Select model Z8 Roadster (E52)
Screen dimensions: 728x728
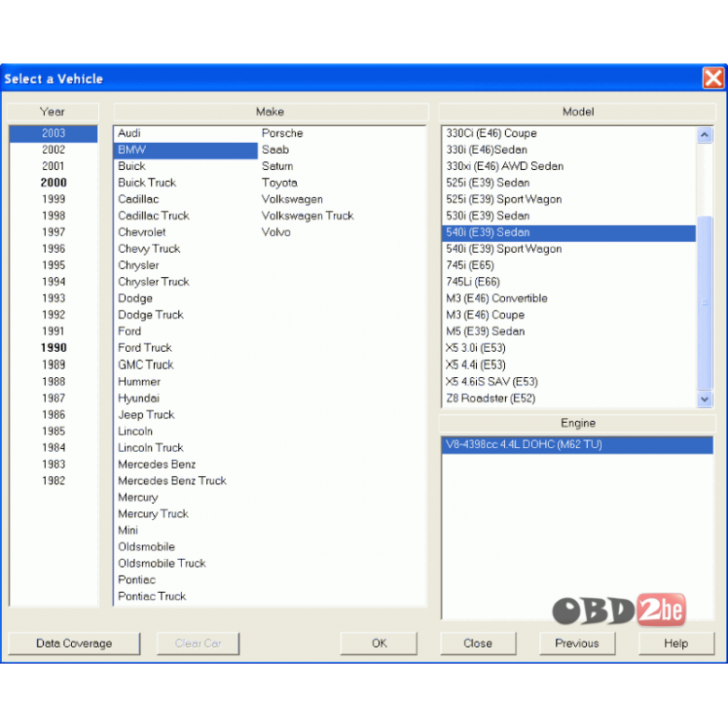pyautogui.click(x=568, y=399)
